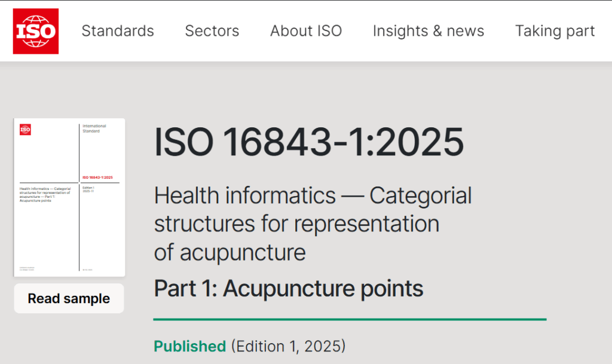Open Insights & news menu
The image size is (612, 364).
(429, 31)
